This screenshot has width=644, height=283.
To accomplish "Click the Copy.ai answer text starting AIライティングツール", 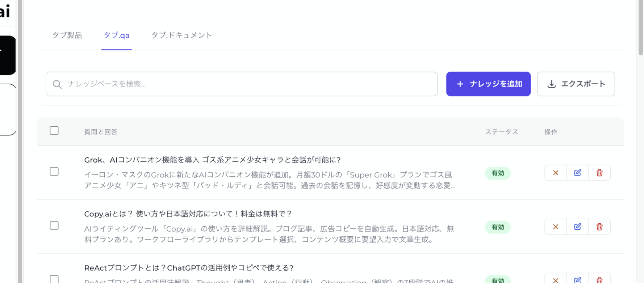I will click(x=269, y=234).
